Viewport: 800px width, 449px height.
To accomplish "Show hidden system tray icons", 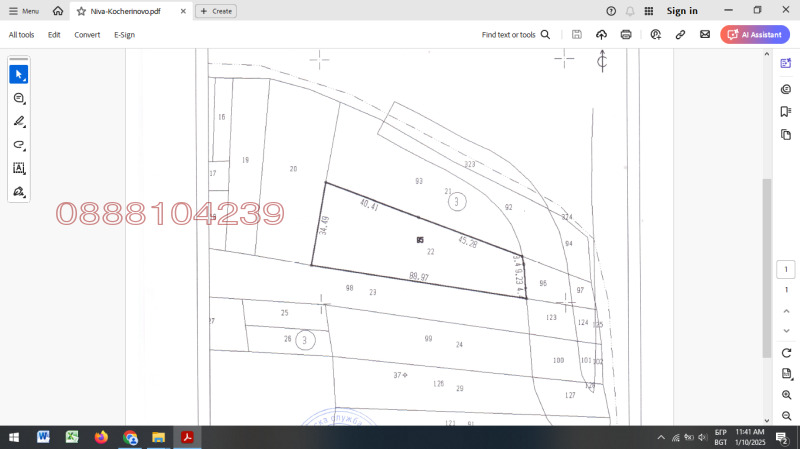I will pos(661,437).
